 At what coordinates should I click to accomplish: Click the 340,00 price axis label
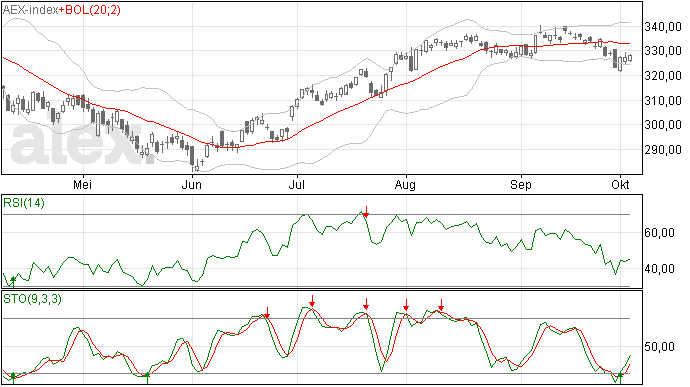(663, 27)
